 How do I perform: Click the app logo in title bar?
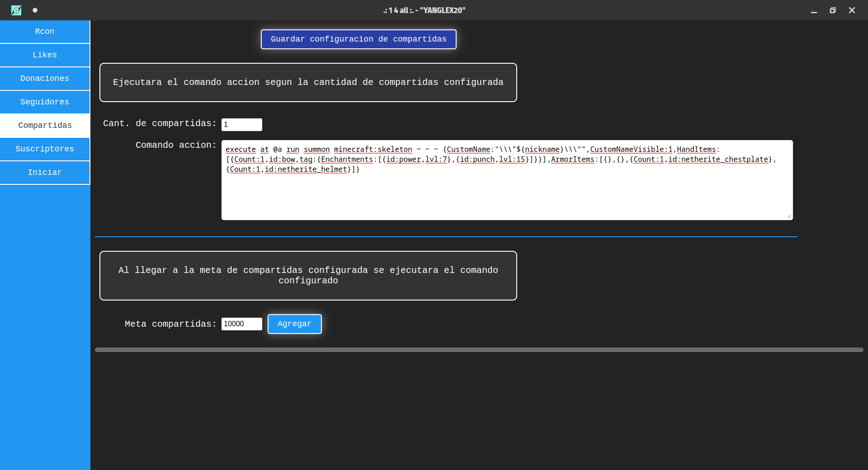pyautogui.click(x=16, y=10)
